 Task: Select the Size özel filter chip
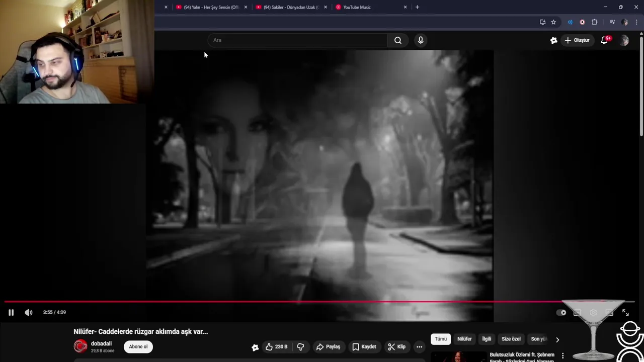(x=511, y=339)
